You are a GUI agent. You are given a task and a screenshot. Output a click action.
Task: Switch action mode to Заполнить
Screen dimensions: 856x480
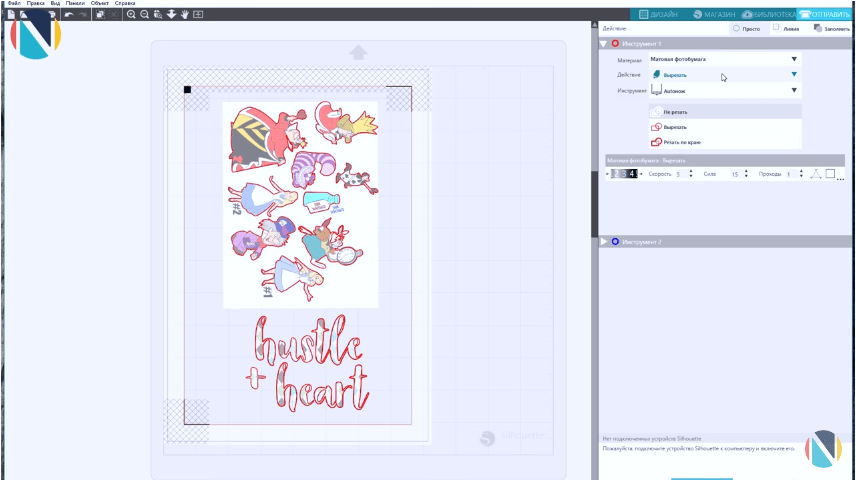coord(831,28)
